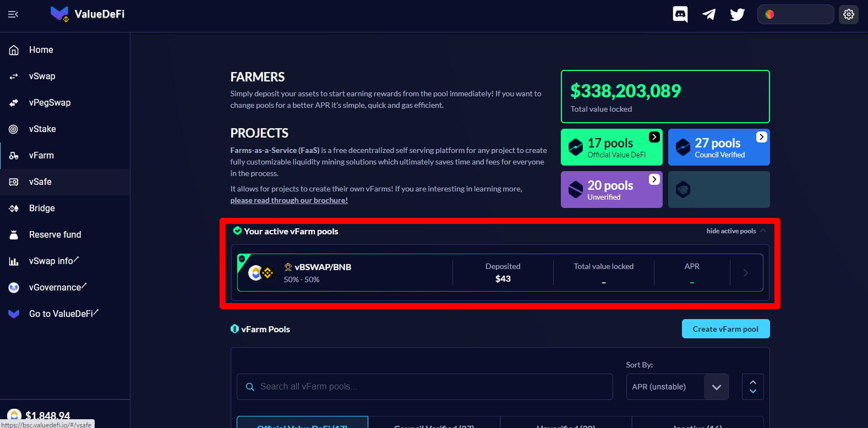Navigate to vPegSwap
This screenshot has width=868, height=428.
65,103
